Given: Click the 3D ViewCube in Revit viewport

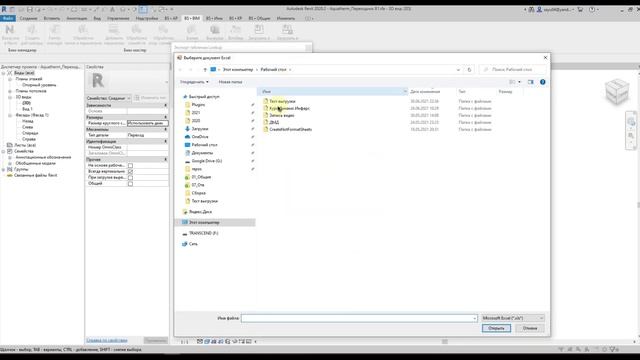Looking at the screenshot, I should 617,91.
